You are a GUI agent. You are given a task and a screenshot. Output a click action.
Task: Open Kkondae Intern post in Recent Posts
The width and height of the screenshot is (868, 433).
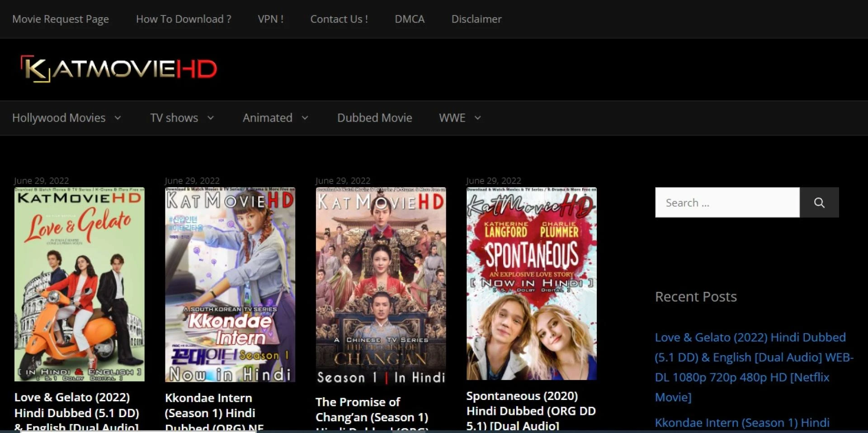coord(741,423)
